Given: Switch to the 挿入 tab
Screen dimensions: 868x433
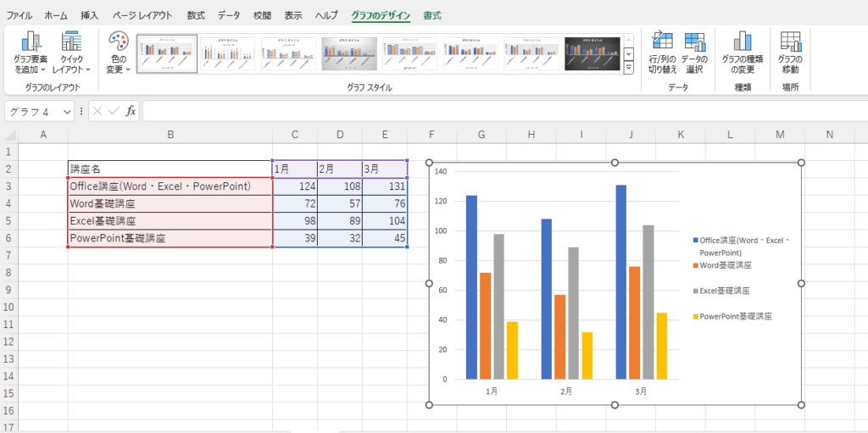Looking at the screenshot, I should coord(89,15).
